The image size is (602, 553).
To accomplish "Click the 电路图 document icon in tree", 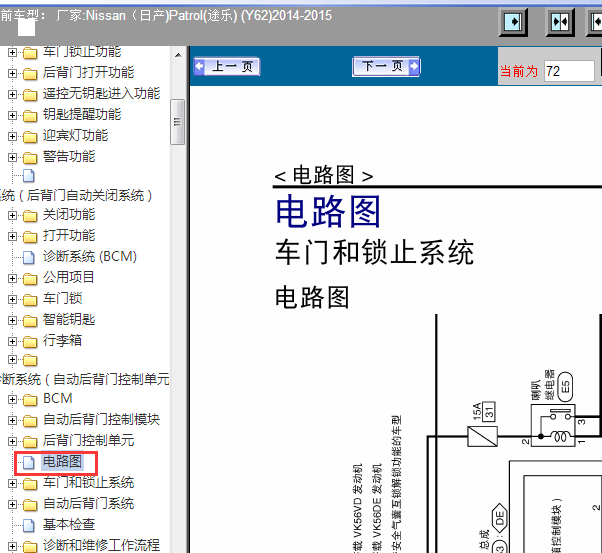I will tap(29, 462).
